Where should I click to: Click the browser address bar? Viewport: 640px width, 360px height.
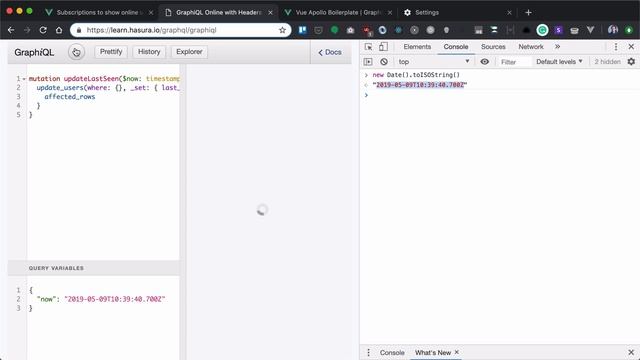[180, 30]
